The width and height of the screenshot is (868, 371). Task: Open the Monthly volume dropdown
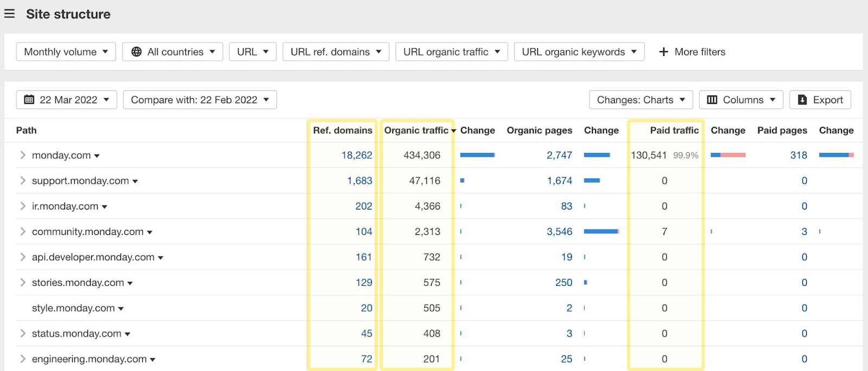click(x=66, y=52)
